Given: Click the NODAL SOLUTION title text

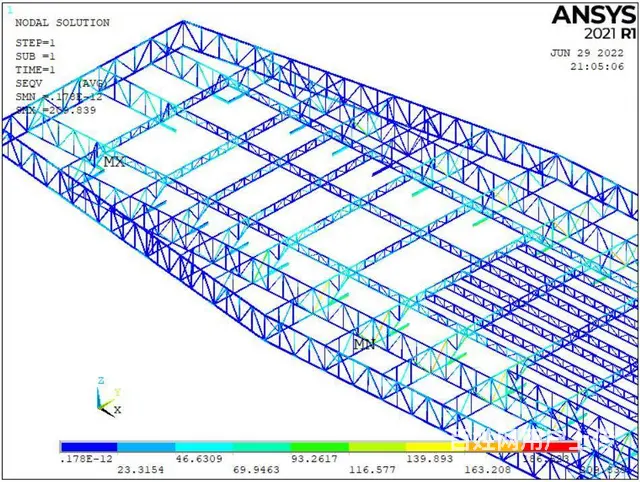Looking at the screenshot, I should pyautogui.click(x=61, y=22).
